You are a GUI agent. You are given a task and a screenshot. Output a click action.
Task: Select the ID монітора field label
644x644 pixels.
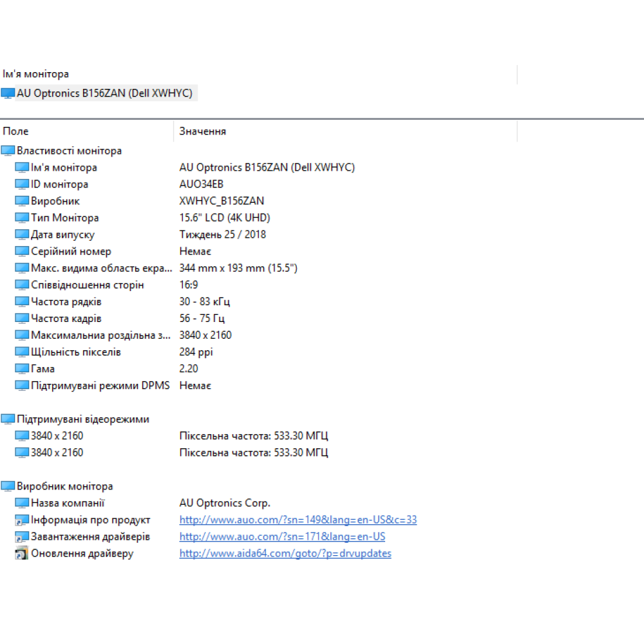(x=59, y=184)
